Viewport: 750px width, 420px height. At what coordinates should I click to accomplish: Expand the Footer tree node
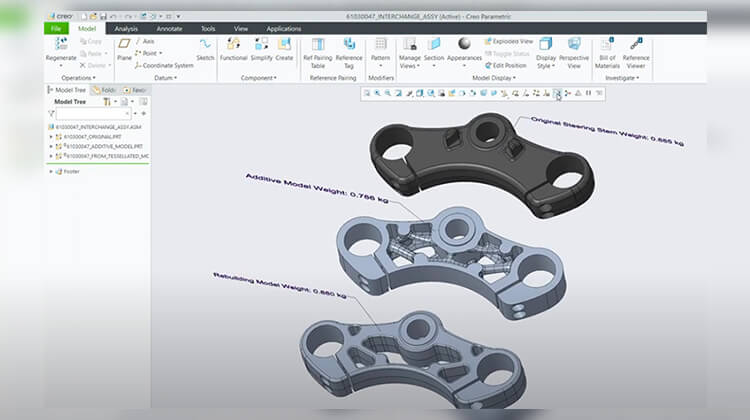point(52,171)
